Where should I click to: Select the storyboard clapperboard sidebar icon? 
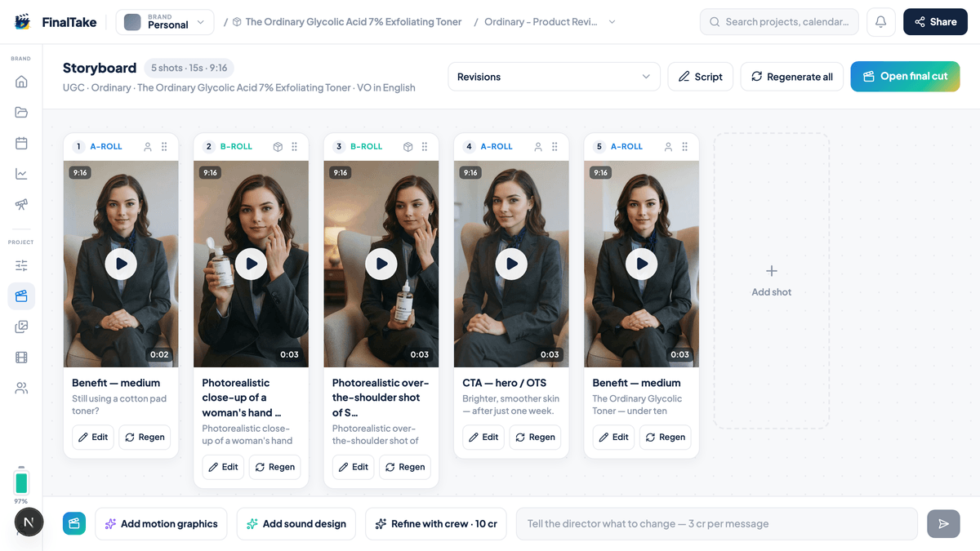21,296
